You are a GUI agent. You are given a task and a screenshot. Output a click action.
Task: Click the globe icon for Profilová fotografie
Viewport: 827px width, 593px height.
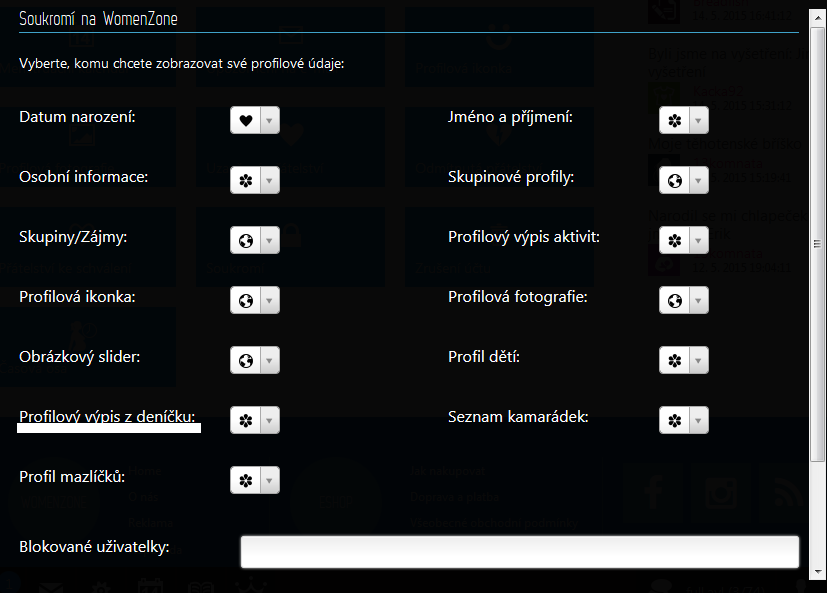674,300
